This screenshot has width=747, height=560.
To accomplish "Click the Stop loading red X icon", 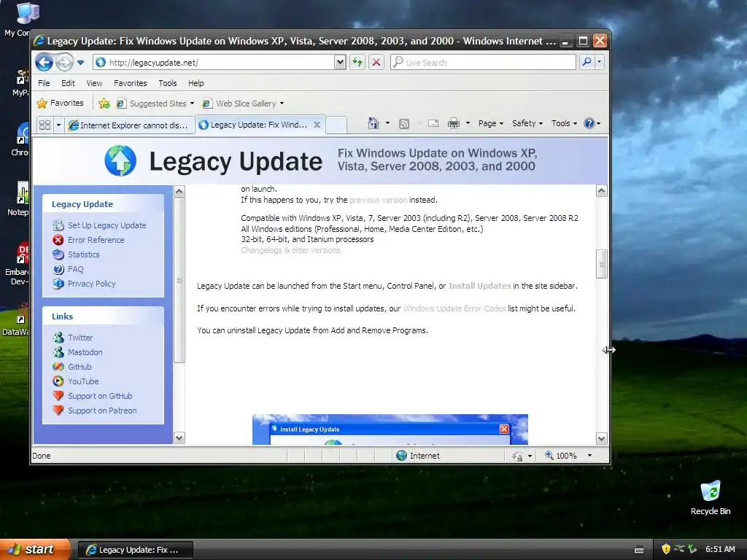I will [x=376, y=63].
